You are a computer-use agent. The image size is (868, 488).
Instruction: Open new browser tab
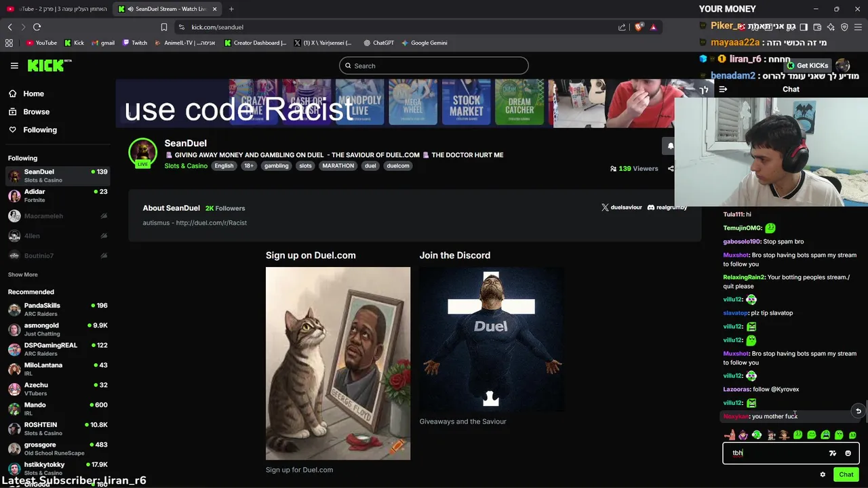click(x=231, y=9)
